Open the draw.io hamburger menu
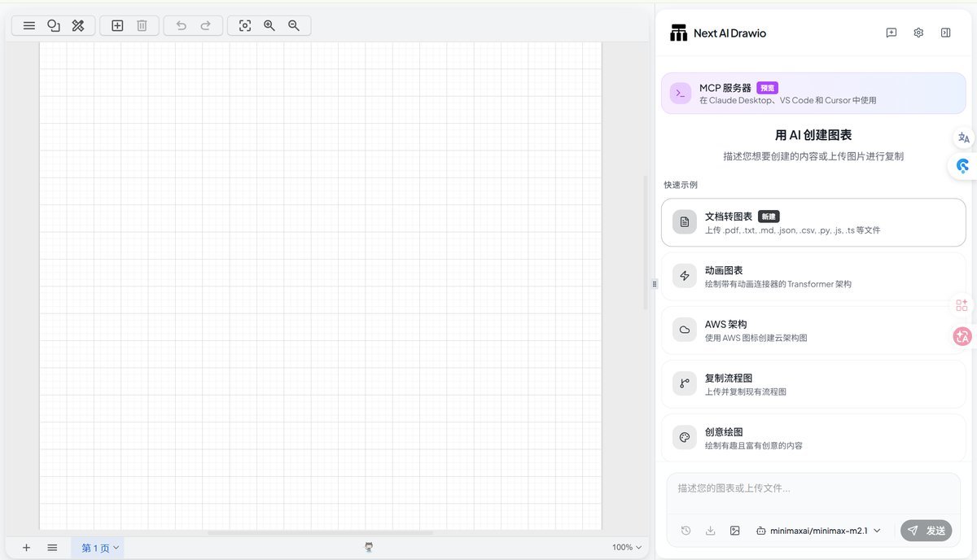 29,26
